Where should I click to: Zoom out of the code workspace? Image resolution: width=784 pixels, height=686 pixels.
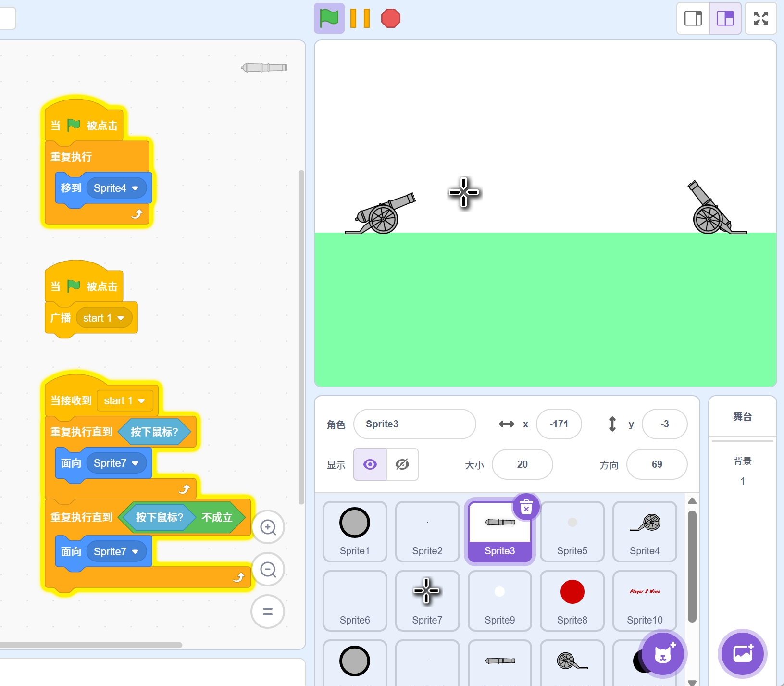pyautogui.click(x=268, y=570)
